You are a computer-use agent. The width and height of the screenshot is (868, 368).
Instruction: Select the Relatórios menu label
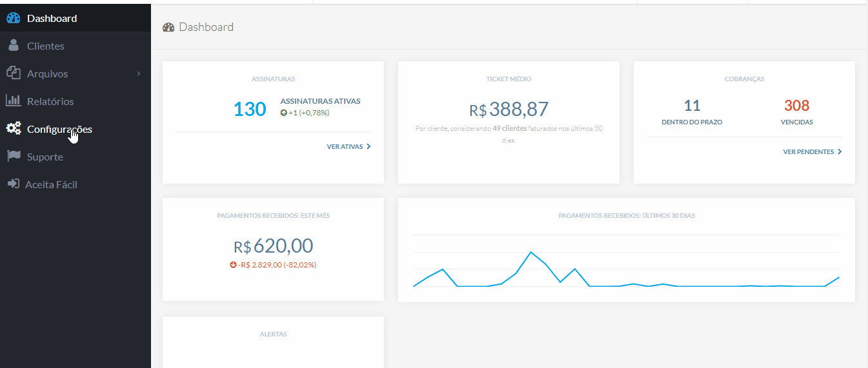[x=50, y=101]
